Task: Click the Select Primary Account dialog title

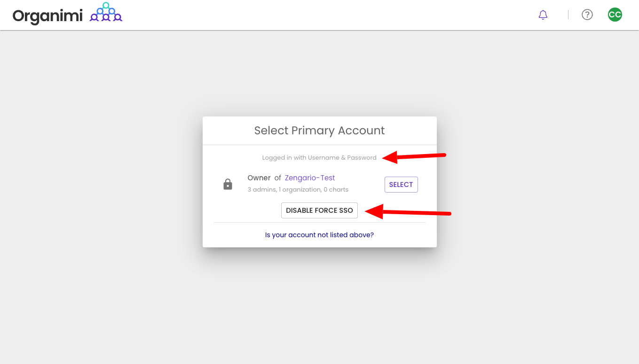Action: pos(319,130)
